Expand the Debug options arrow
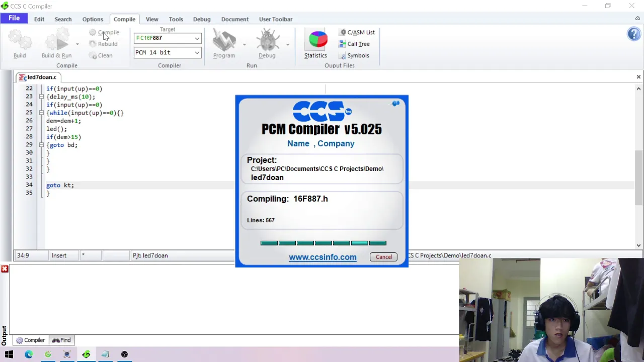644x362 pixels. pos(287,44)
